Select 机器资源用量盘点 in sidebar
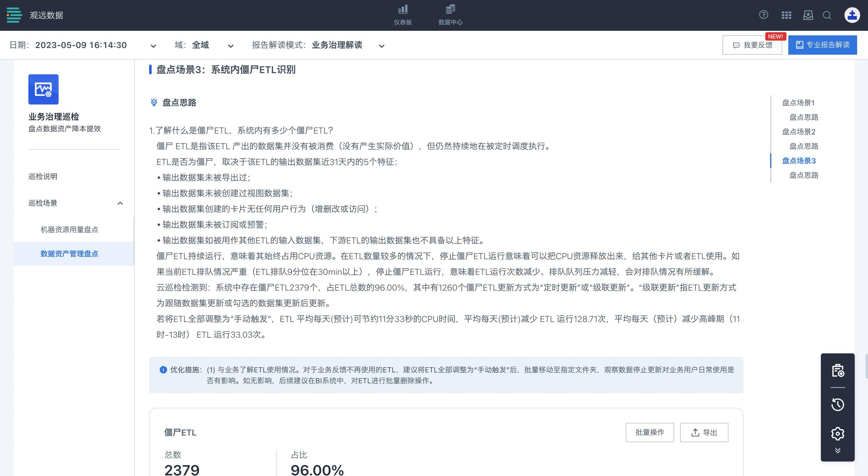Viewport: 868px width, 476px height. 69,230
